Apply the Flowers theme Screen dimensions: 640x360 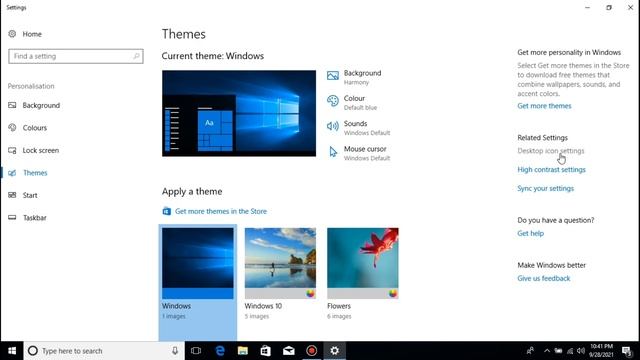(362, 274)
